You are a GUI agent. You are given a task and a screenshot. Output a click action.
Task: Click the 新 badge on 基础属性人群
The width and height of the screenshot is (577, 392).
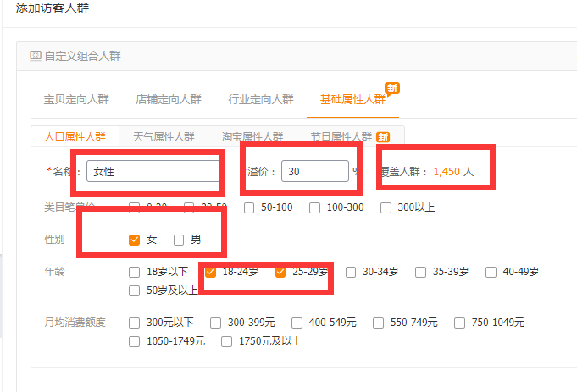391,88
